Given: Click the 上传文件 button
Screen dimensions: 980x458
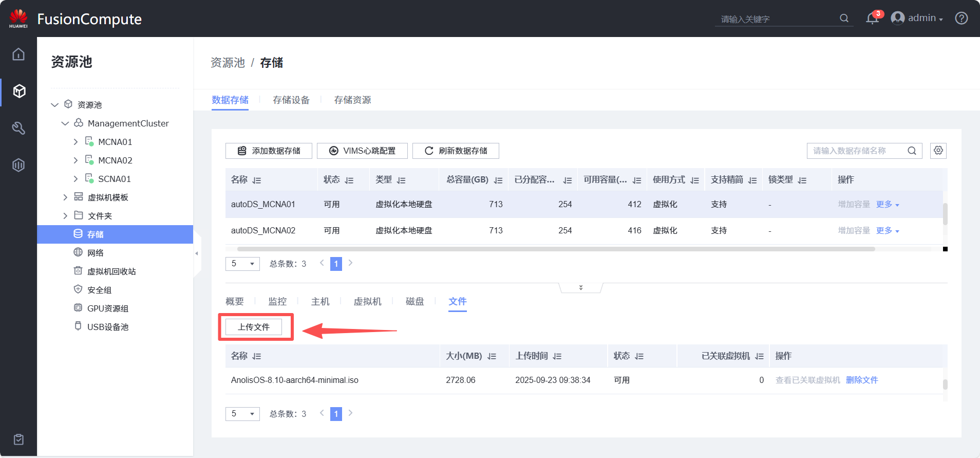Looking at the screenshot, I should [254, 327].
